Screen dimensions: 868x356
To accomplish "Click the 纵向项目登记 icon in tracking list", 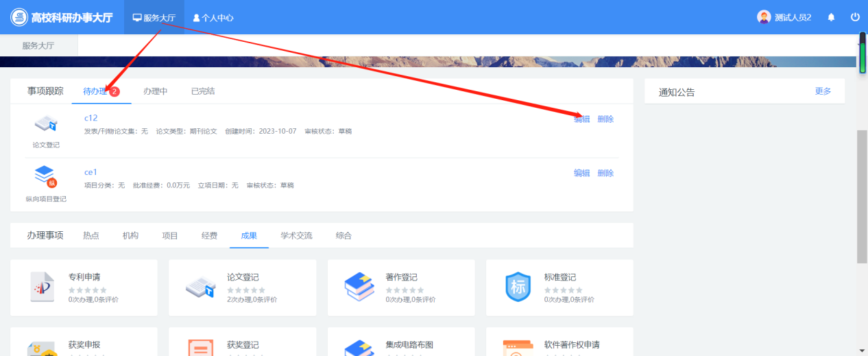I will (x=45, y=176).
